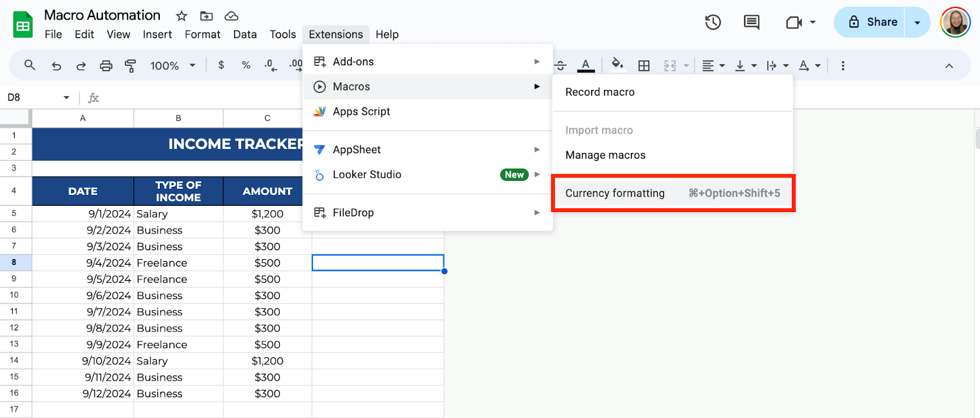Click the Share button
980x418 pixels.
pos(872,23)
